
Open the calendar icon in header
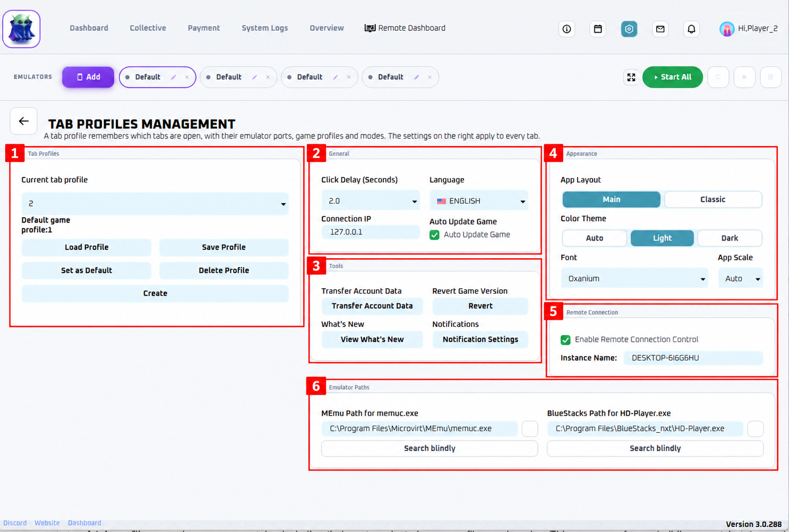(598, 29)
